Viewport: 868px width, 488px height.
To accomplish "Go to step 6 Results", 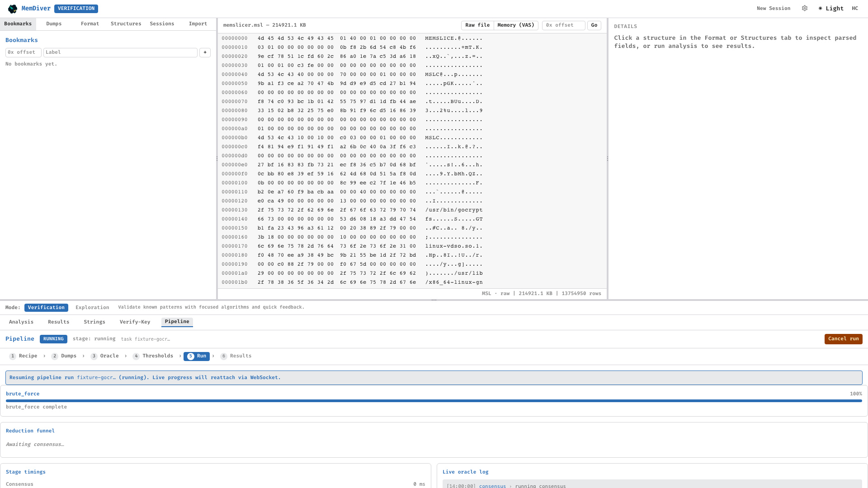I will click(x=236, y=356).
